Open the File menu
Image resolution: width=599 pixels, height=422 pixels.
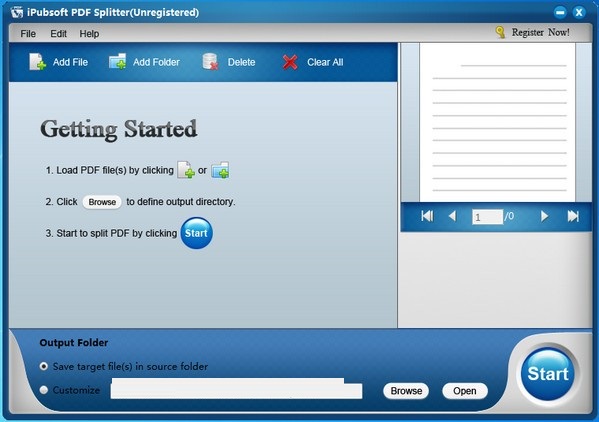(28, 34)
